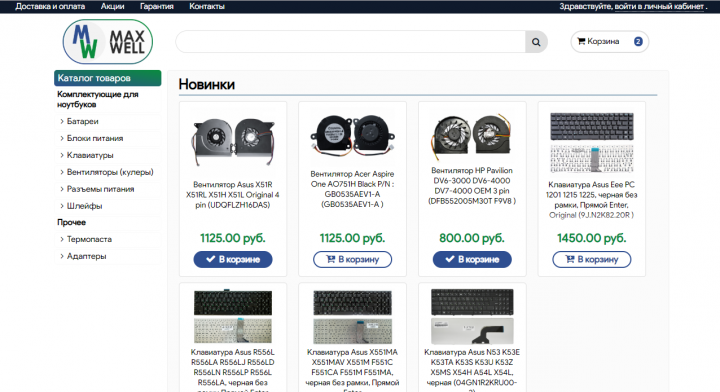Open Клавиатуры category
720x392 pixels.
click(90, 155)
